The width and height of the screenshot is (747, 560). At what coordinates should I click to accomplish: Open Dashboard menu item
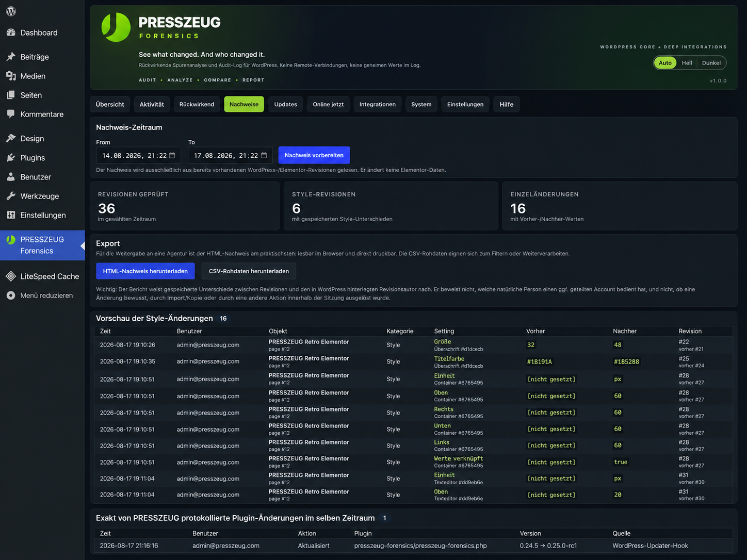(42, 32)
